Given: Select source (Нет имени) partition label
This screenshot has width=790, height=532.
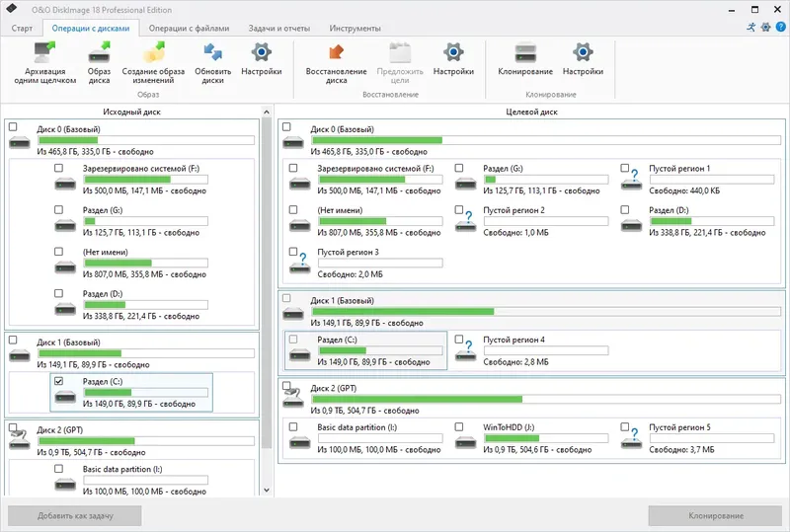Looking at the screenshot, I should [x=106, y=252].
